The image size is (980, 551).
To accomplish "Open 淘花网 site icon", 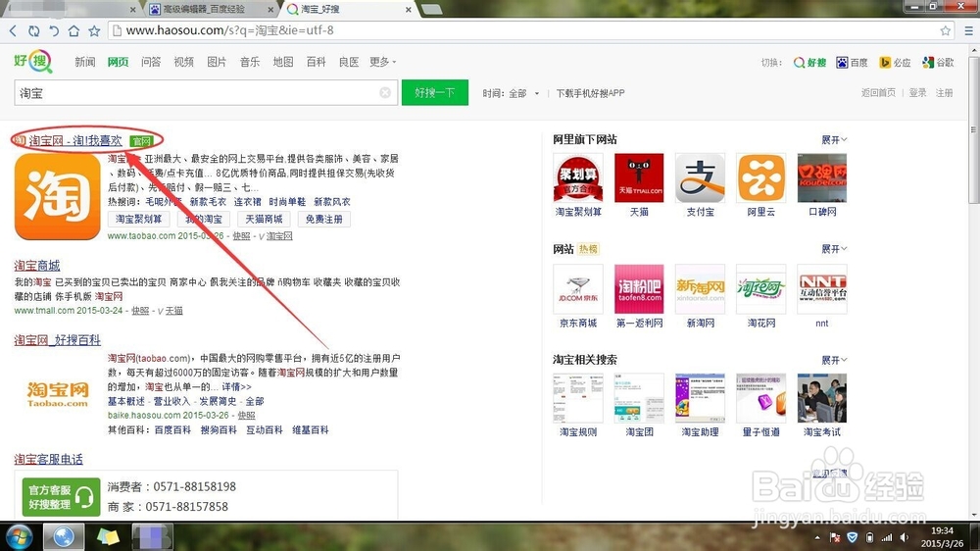I will coord(761,289).
